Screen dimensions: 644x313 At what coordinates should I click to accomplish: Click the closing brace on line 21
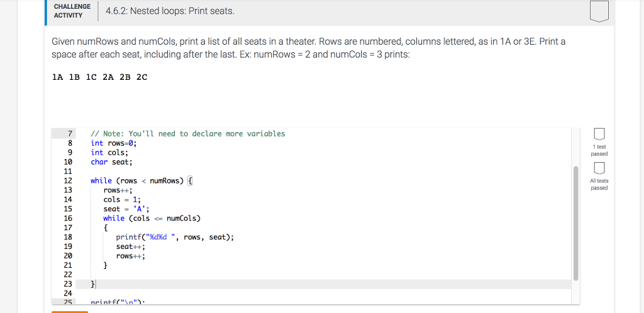106,265
